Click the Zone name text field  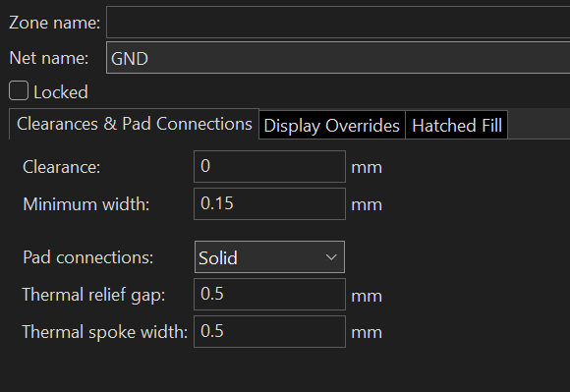click(x=338, y=22)
